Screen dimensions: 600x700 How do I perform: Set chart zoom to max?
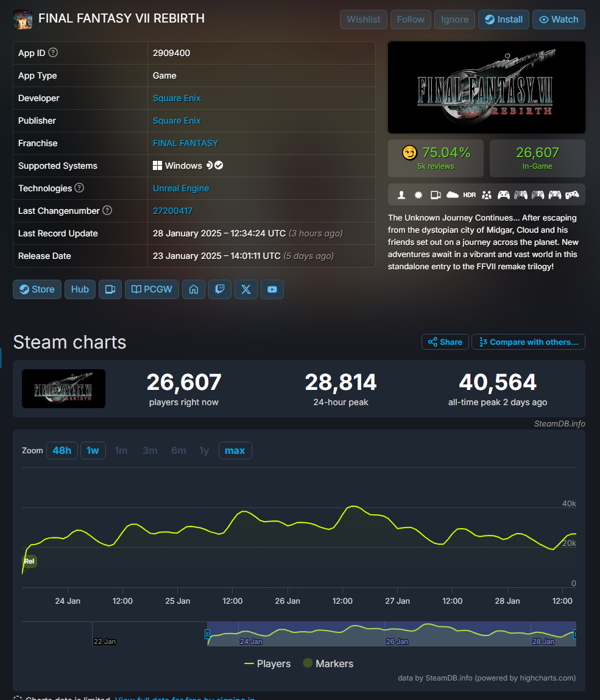tap(235, 450)
